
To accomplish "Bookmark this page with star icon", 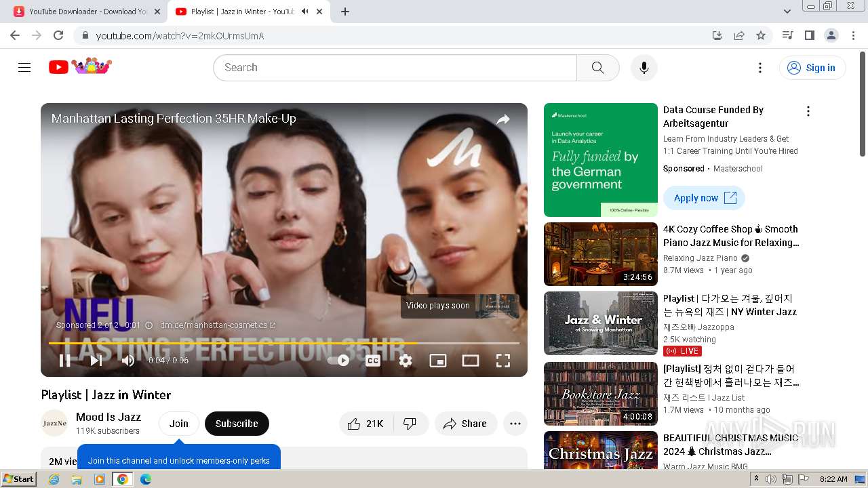I will pyautogui.click(x=761, y=35).
